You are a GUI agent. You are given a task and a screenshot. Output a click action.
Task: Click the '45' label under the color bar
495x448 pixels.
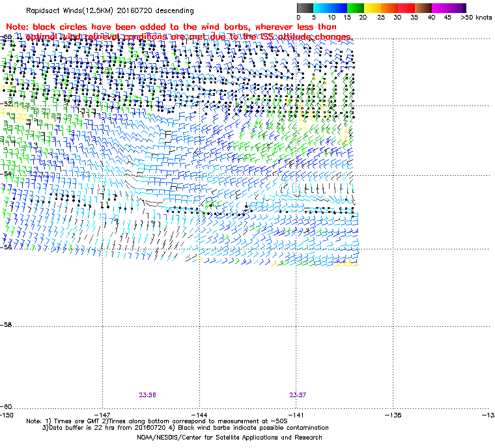(447, 18)
